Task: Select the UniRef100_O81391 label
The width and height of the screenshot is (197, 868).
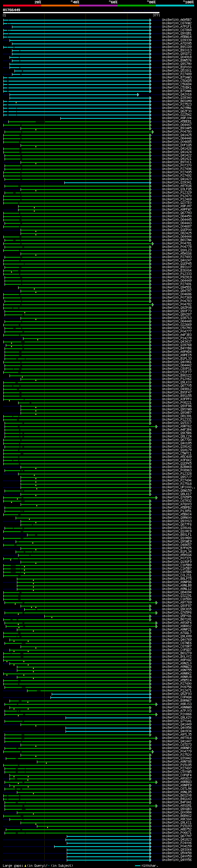Action: 177,416
